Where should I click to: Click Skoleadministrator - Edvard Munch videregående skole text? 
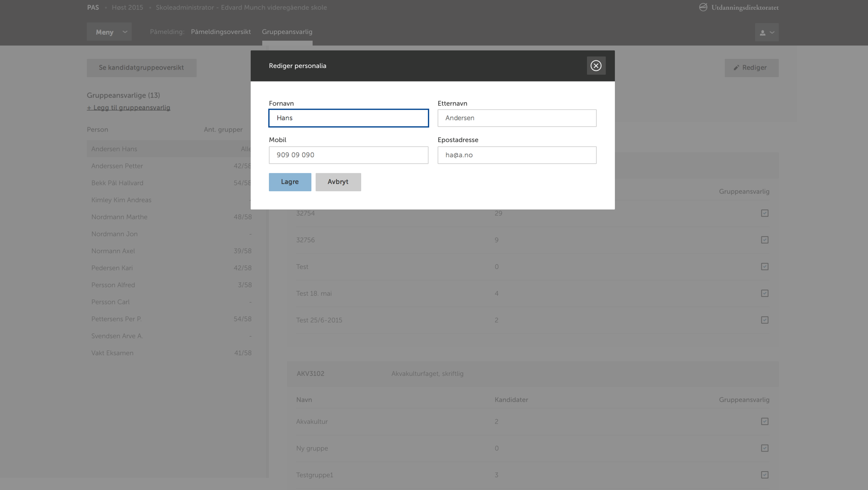click(241, 7)
